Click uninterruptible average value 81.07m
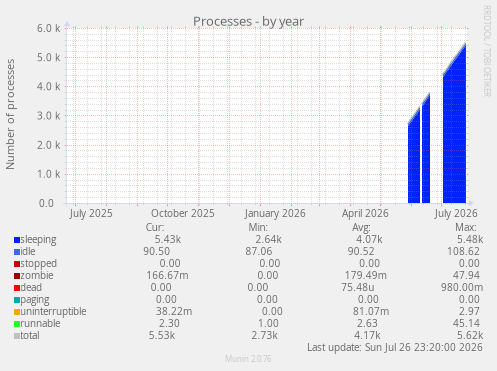The width and height of the screenshot is (497, 371). (371, 311)
